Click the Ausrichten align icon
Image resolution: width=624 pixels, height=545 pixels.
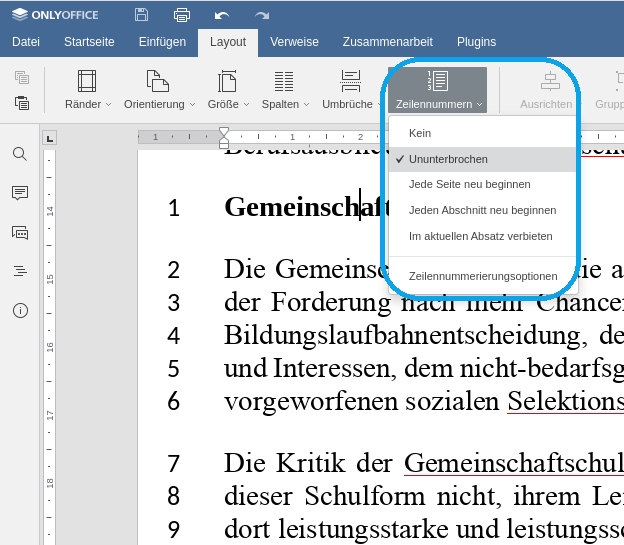(x=550, y=81)
